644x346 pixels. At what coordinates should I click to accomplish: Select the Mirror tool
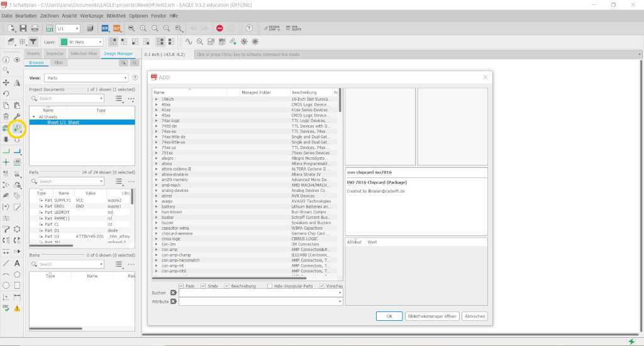click(17, 82)
